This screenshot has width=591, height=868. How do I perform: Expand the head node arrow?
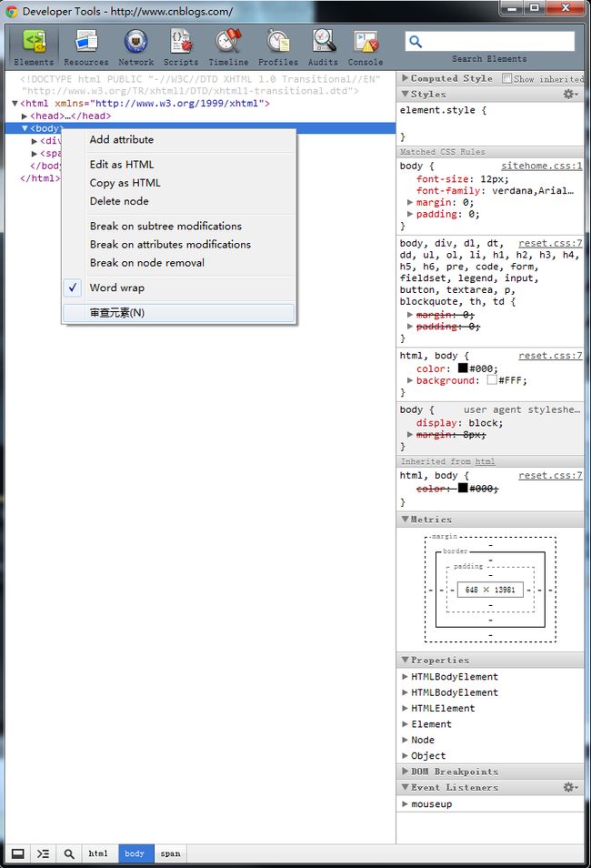click(25, 116)
